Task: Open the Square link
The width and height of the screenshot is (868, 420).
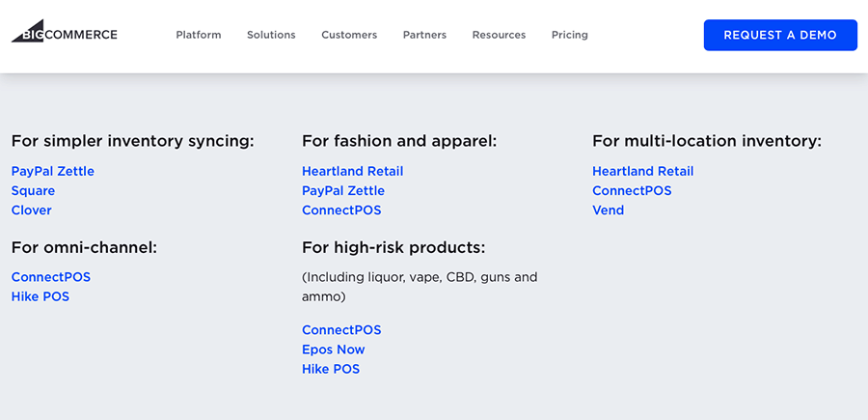Action: (33, 191)
